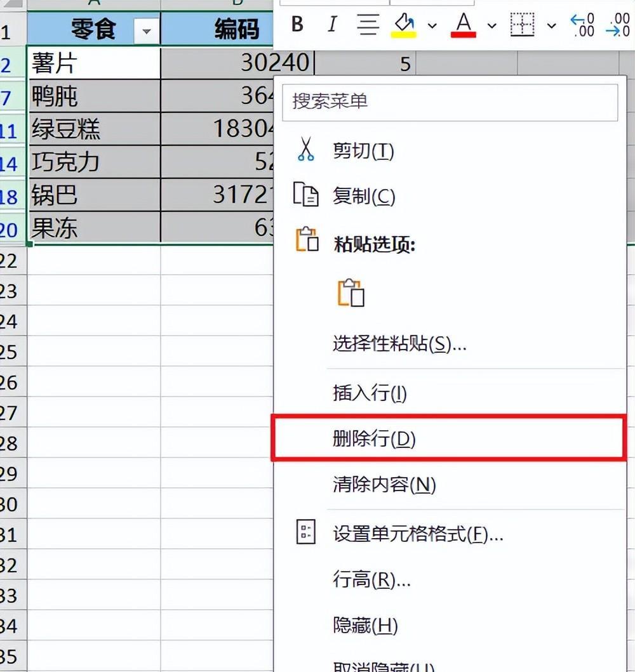The width and height of the screenshot is (635, 672).
Task: Select the 零食 header cell
Action: click(93, 29)
